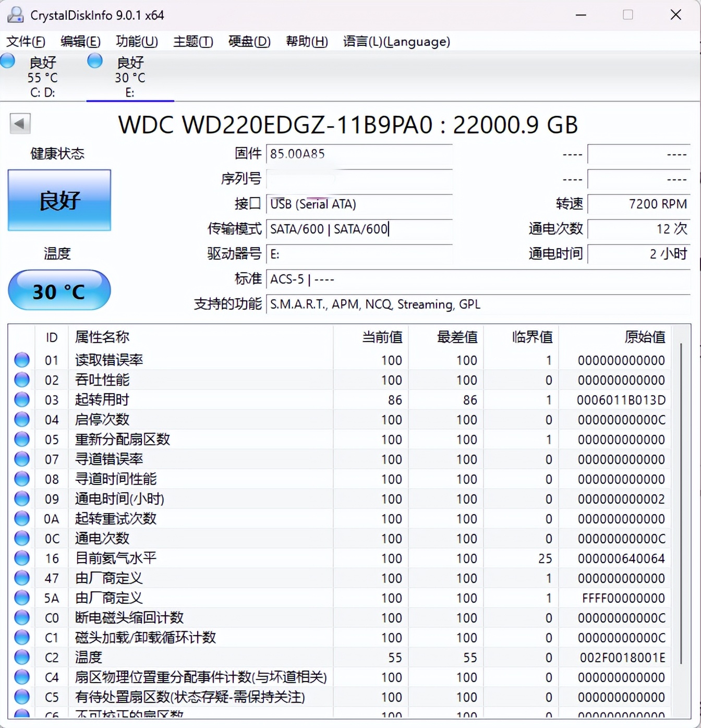This screenshot has width=701, height=728.
Task: Click the back navigation arrow icon
Action: coord(20,124)
